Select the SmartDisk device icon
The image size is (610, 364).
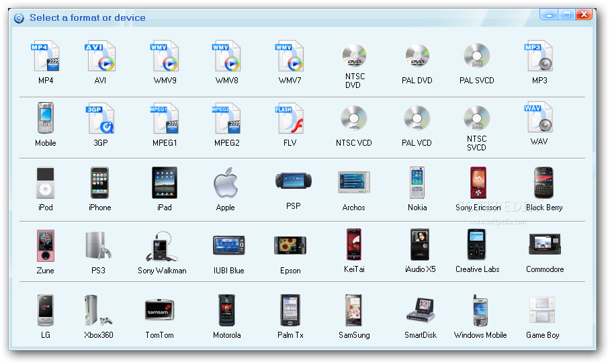click(x=420, y=310)
